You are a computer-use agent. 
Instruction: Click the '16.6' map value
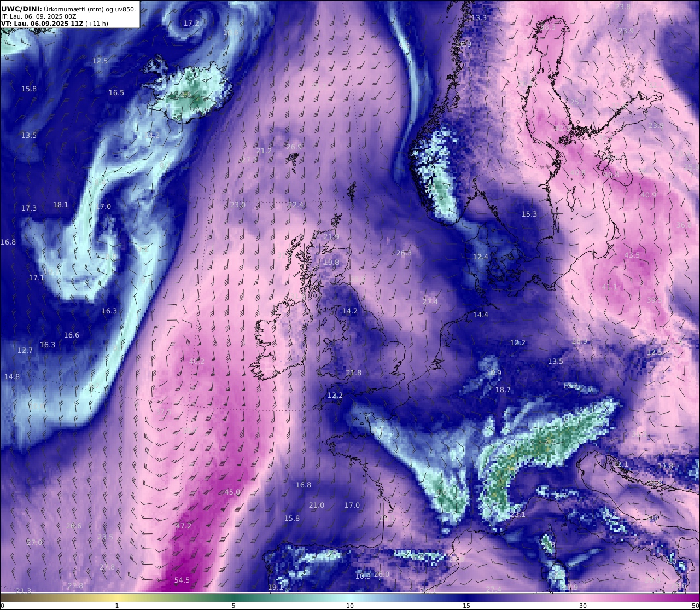(72, 335)
